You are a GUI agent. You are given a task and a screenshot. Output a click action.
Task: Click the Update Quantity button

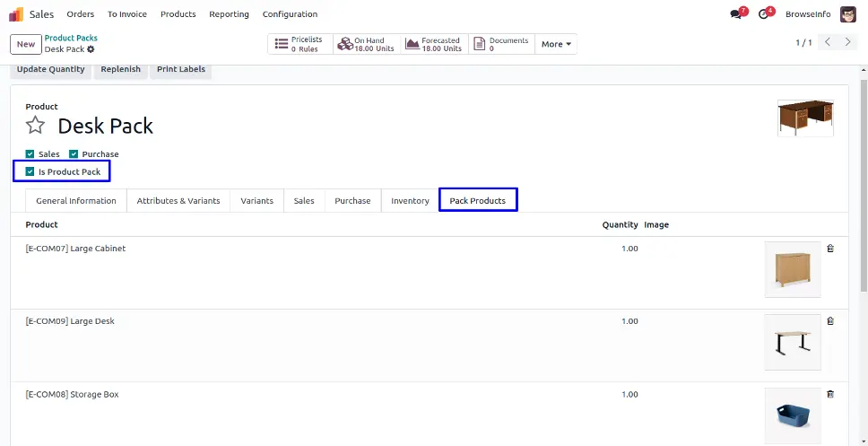(x=51, y=69)
